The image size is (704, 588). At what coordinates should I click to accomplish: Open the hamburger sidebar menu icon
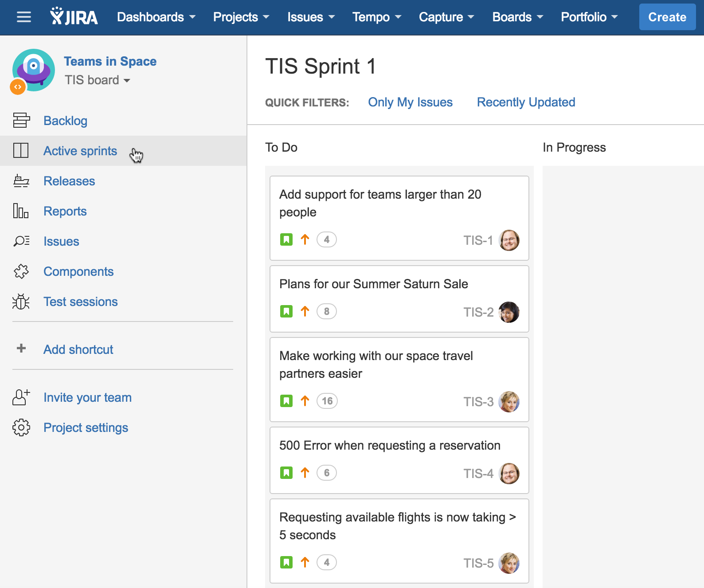tap(24, 17)
